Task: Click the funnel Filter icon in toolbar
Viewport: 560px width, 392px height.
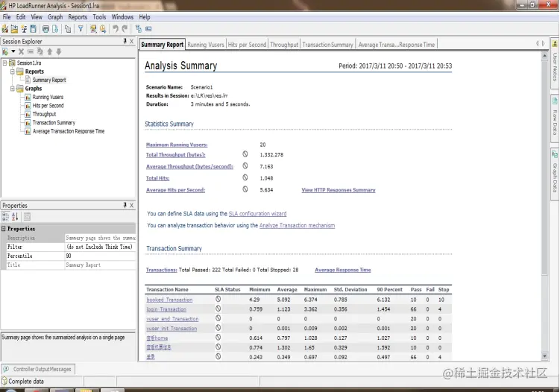Action: [x=81, y=29]
